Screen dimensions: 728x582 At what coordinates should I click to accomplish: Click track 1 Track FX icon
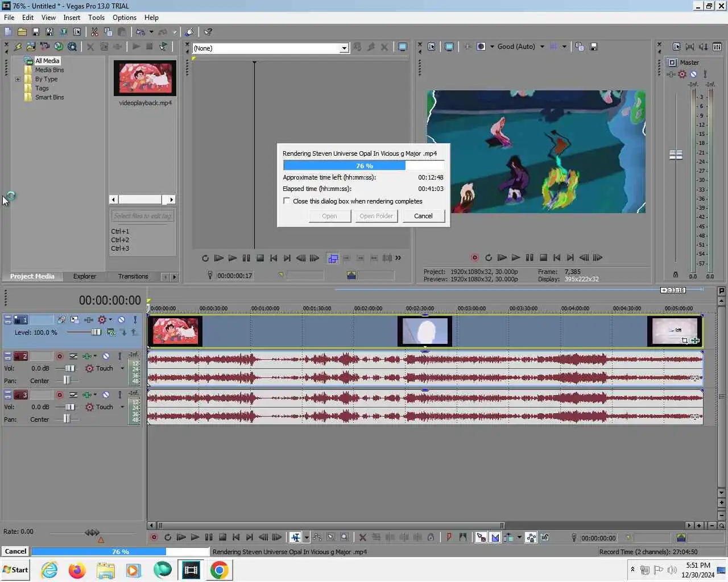89,320
